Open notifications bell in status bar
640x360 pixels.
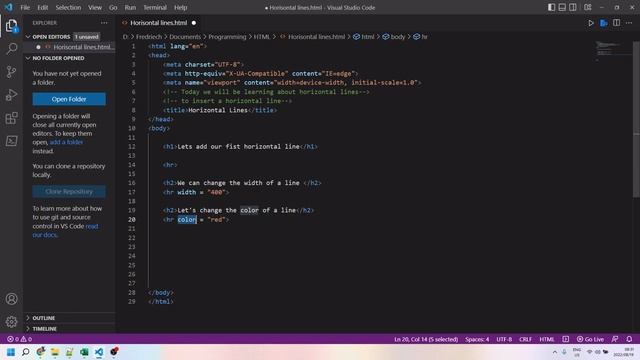click(629, 339)
